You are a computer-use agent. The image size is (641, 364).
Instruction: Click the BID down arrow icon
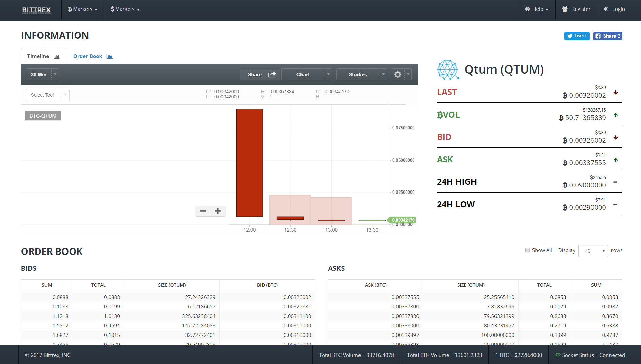click(x=616, y=138)
